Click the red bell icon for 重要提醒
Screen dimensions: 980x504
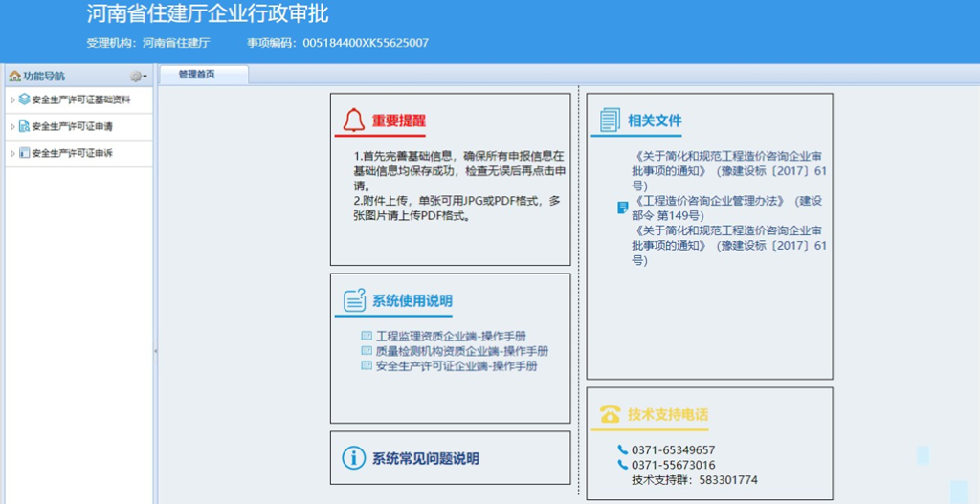tap(354, 120)
